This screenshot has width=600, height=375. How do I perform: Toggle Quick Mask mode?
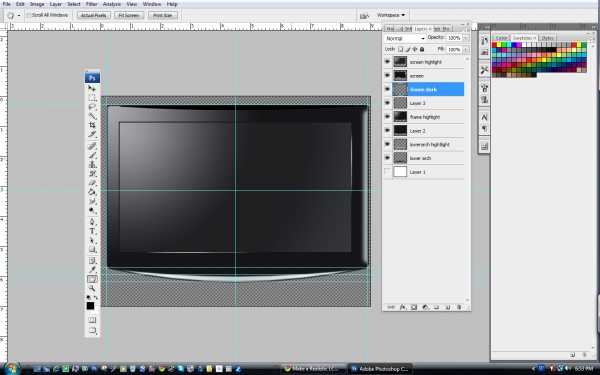click(x=92, y=320)
